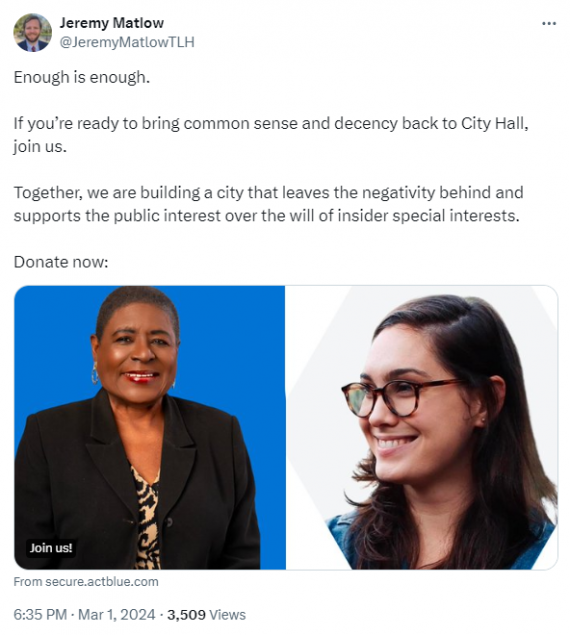Image resolution: width=570 pixels, height=635 pixels.
Task: Click the paragraph about insider special interests
Action: tap(269, 204)
